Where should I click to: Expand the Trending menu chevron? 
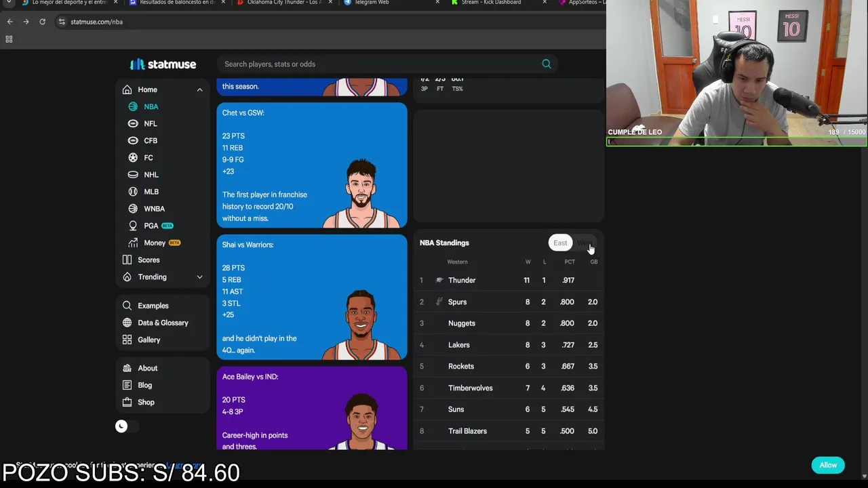[x=199, y=277]
